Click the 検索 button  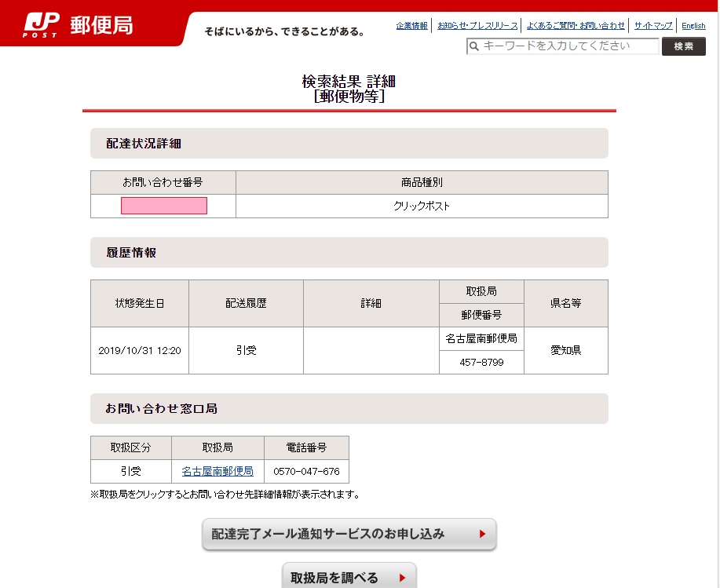[684, 46]
